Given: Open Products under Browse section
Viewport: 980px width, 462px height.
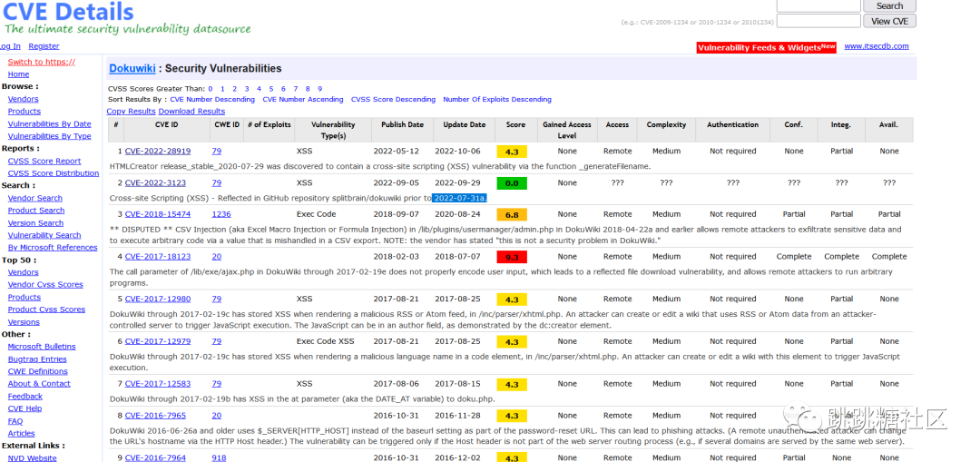Looking at the screenshot, I should click(x=24, y=112).
